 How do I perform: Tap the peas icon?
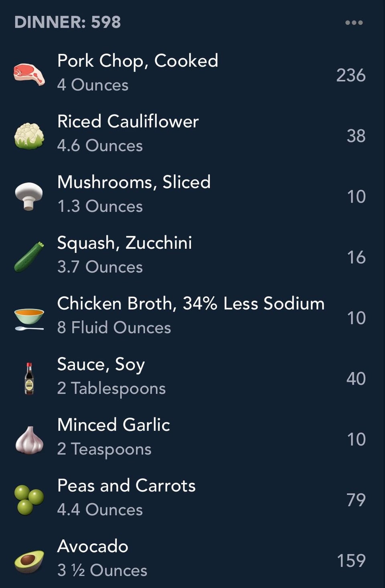click(x=29, y=500)
